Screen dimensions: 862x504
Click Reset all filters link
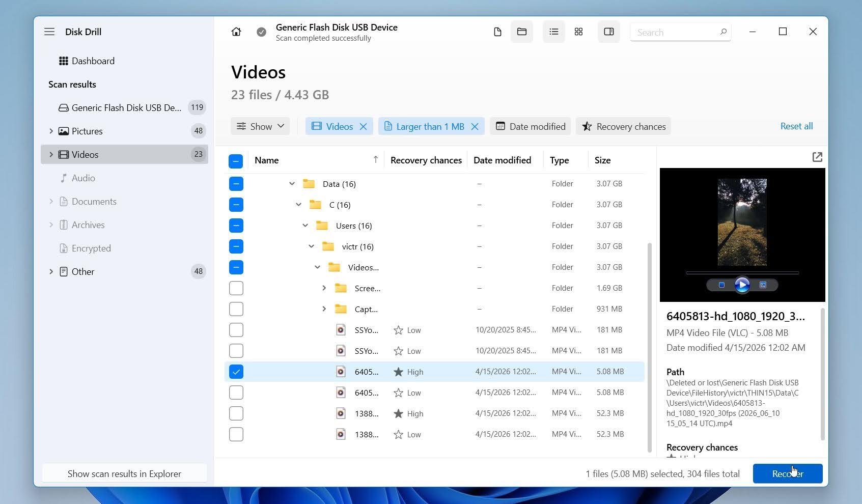point(796,126)
